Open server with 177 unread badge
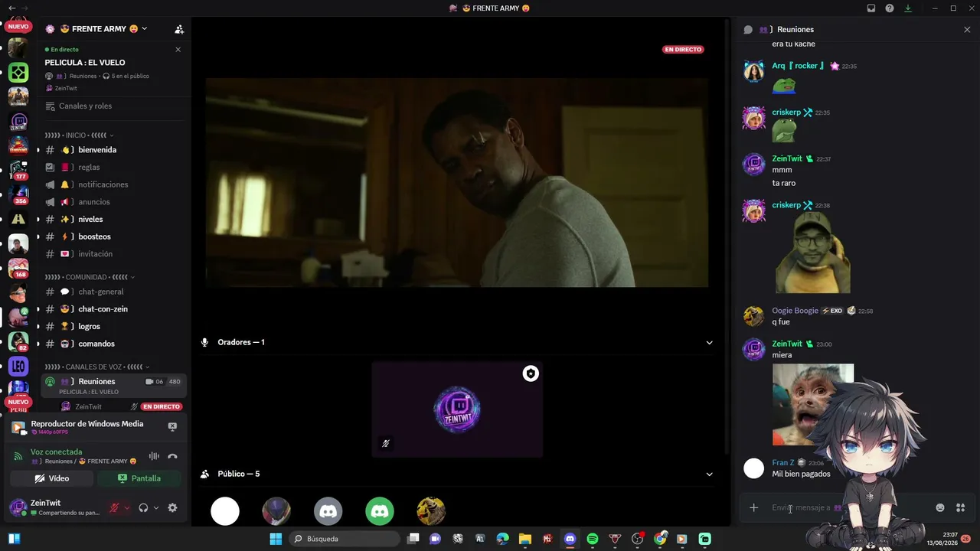The height and width of the screenshot is (551, 980). point(18,170)
